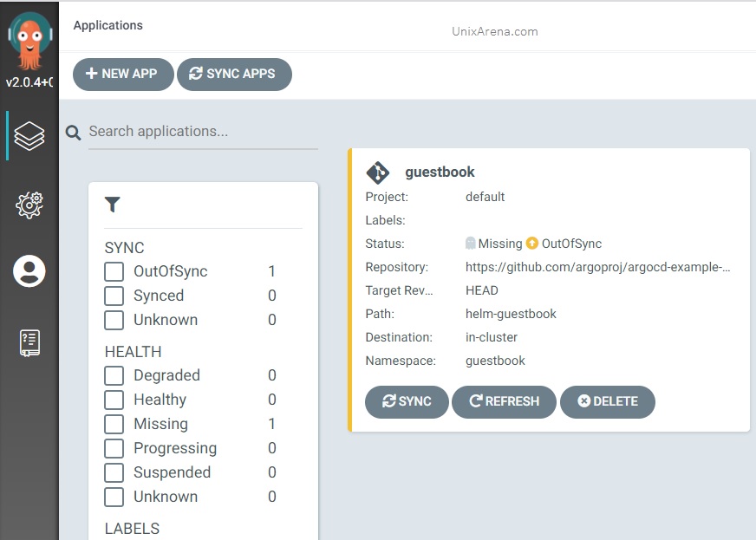This screenshot has height=540, width=756.
Task: Check the Unknown filter under SYNC
Action: tap(114, 320)
